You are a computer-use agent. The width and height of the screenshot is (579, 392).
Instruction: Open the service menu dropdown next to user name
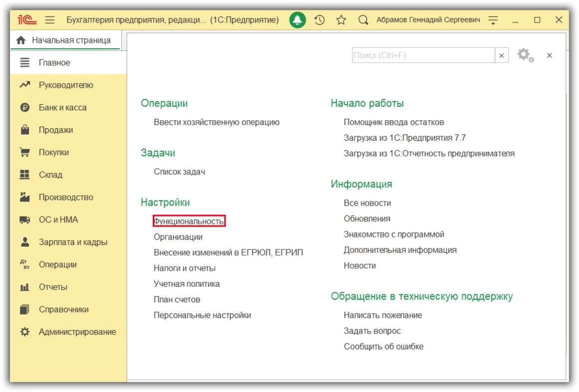493,20
